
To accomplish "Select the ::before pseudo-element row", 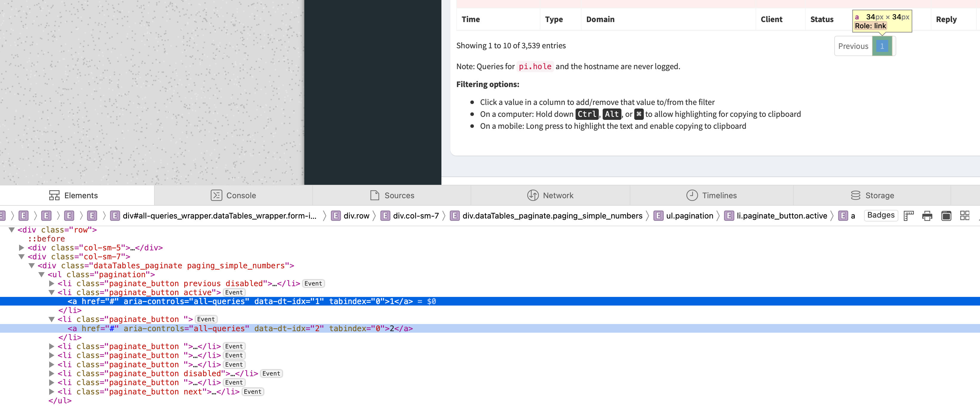I will click(46, 239).
